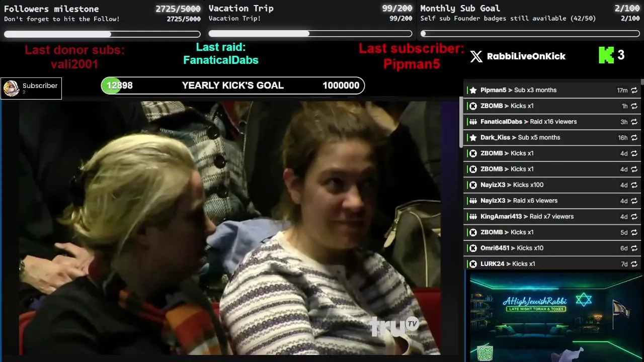Click the 16h timestamp on Dark_Kiss row
644x362 pixels.
tap(623, 138)
